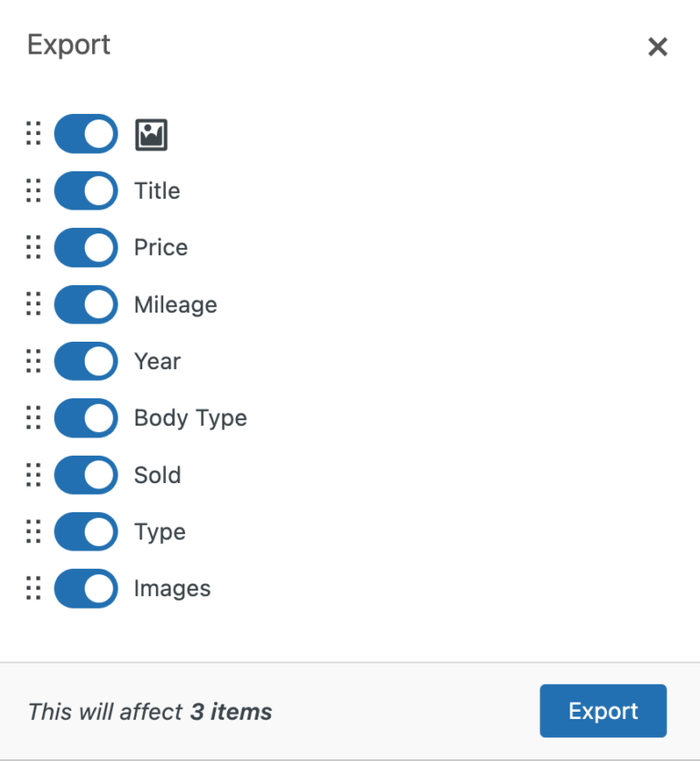Click the image thumbnail column icon
700x761 pixels.
[x=151, y=135]
